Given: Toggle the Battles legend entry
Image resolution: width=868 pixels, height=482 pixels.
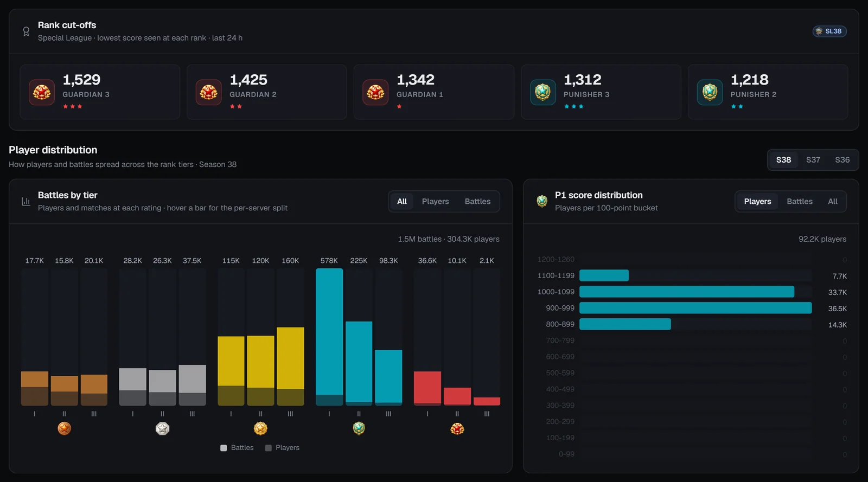Looking at the screenshot, I should click(x=237, y=448).
